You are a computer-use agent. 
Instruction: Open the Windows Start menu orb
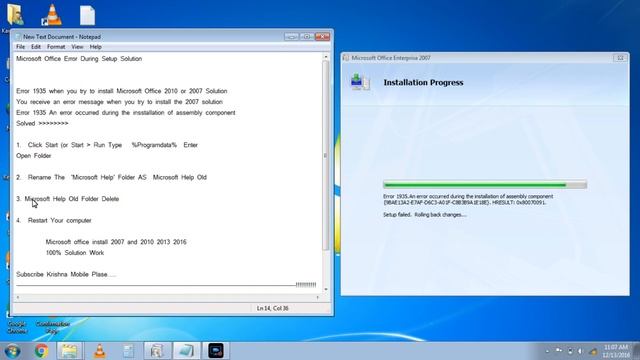click(12, 351)
